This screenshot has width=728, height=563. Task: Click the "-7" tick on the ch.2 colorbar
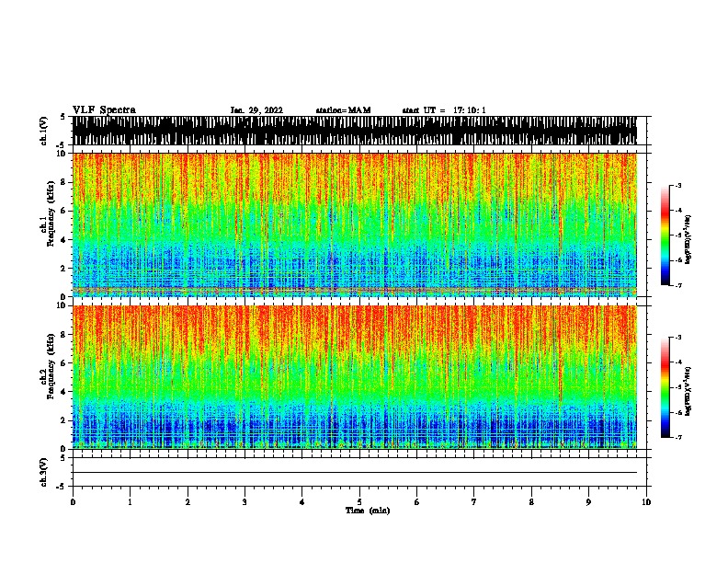tap(678, 438)
